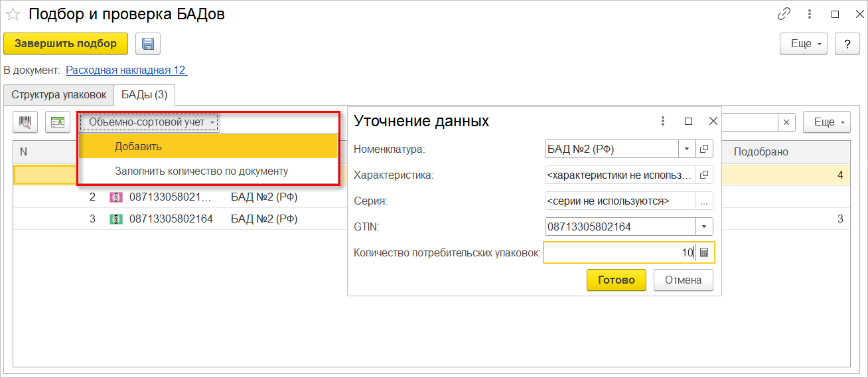Click the save diskette icon

(x=148, y=44)
